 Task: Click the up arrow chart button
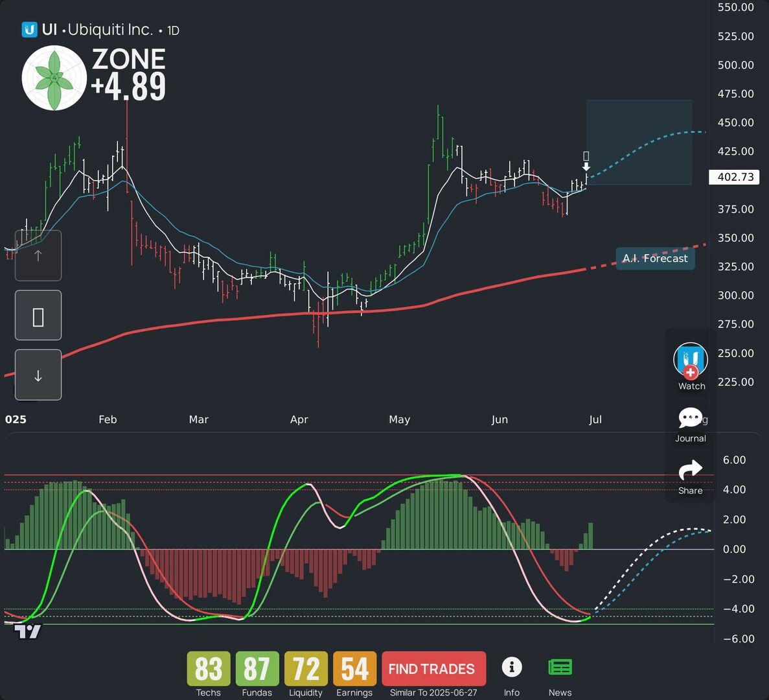click(x=38, y=255)
